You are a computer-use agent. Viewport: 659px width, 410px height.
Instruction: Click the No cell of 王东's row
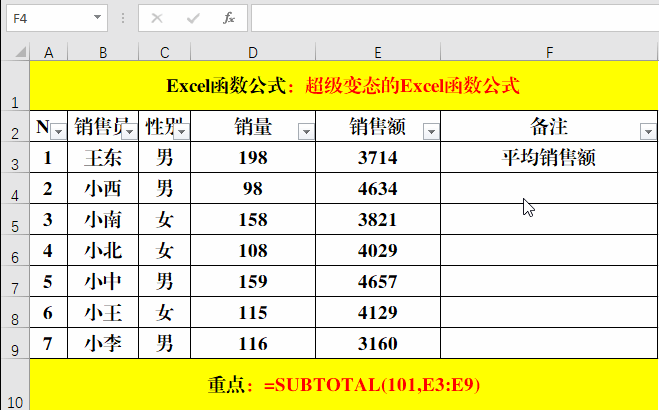point(48,157)
